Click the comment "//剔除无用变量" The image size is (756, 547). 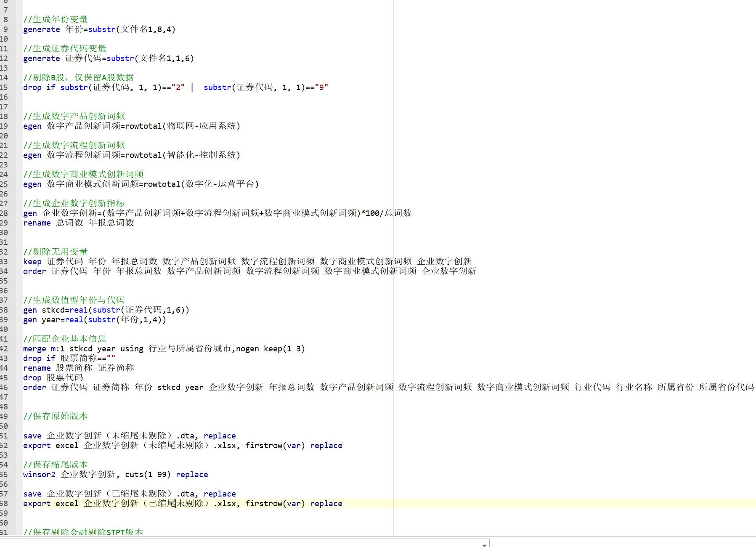(x=56, y=252)
